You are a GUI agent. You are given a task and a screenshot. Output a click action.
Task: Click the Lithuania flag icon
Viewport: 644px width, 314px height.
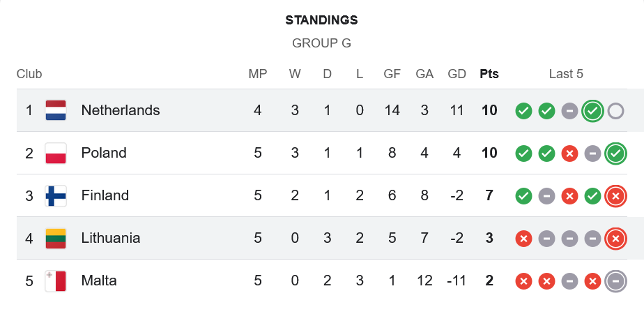click(56, 238)
